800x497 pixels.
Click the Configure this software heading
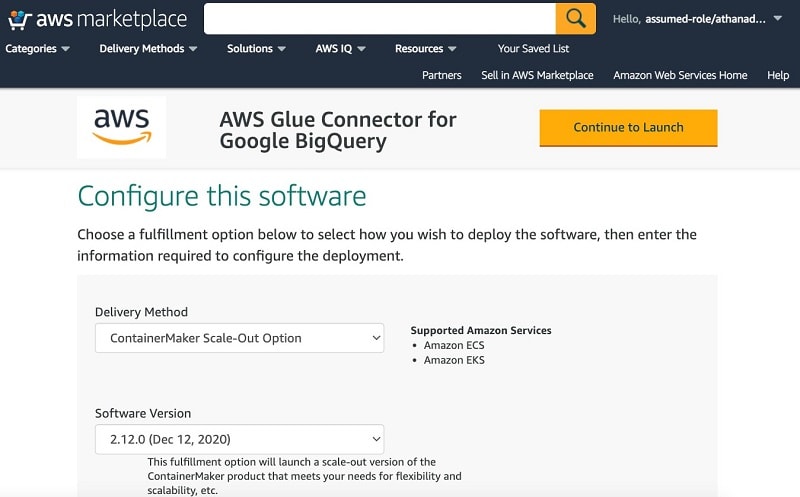(x=222, y=196)
